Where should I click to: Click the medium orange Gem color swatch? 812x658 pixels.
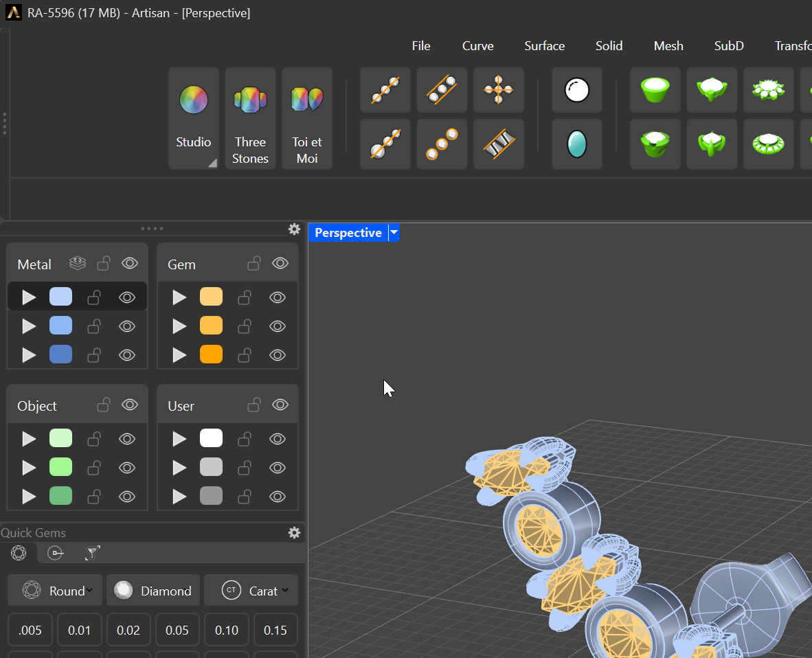click(211, 326)
